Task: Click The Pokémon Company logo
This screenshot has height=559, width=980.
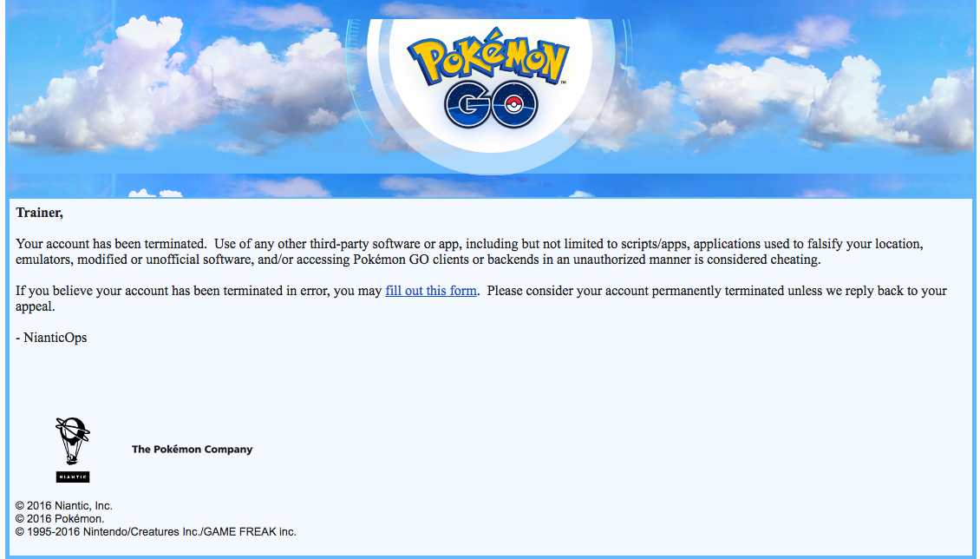Action: [x=192, y=450]
